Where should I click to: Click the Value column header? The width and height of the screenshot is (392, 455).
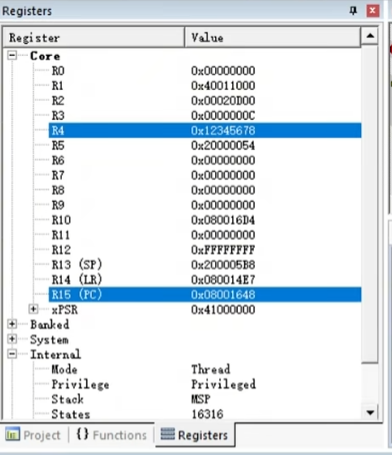pos(272,37)
